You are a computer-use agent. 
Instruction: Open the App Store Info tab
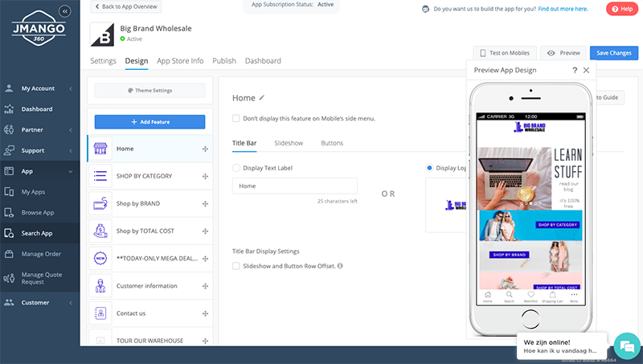pos(180,61)
